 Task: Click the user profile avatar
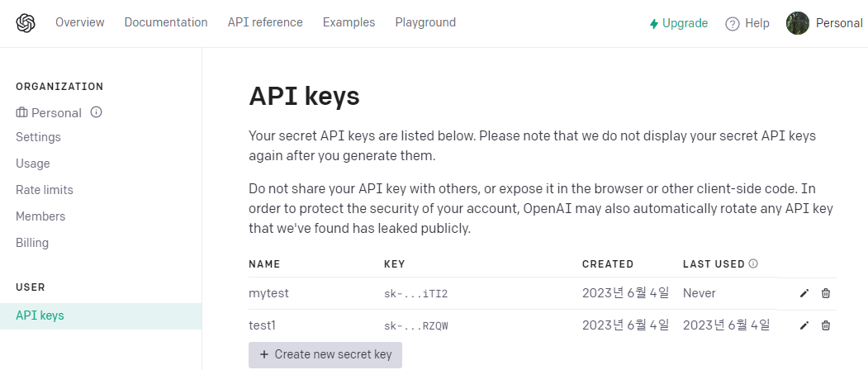[x=797, y=23]
